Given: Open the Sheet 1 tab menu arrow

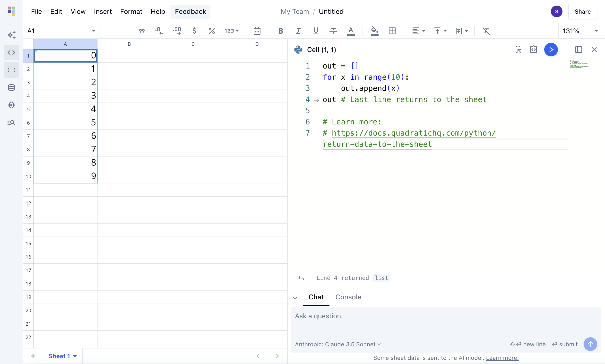Looking at the screenshot, I should [x=75, y=356].
